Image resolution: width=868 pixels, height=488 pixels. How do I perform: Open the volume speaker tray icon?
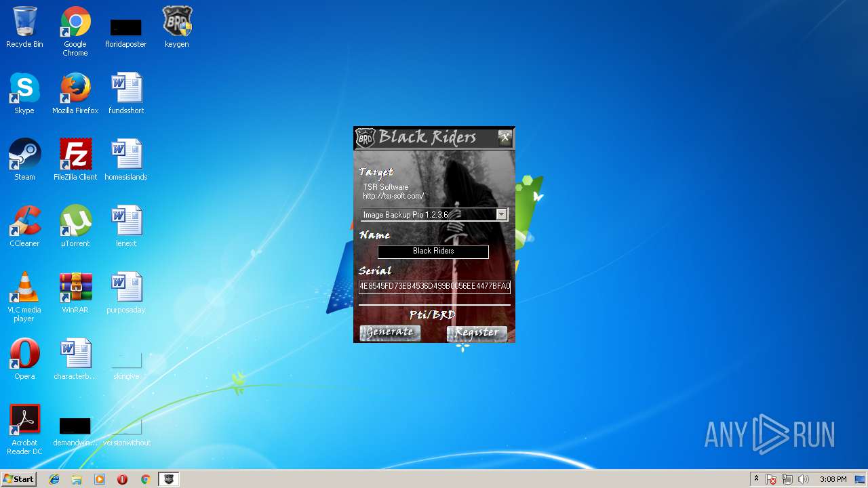(804, 479)
